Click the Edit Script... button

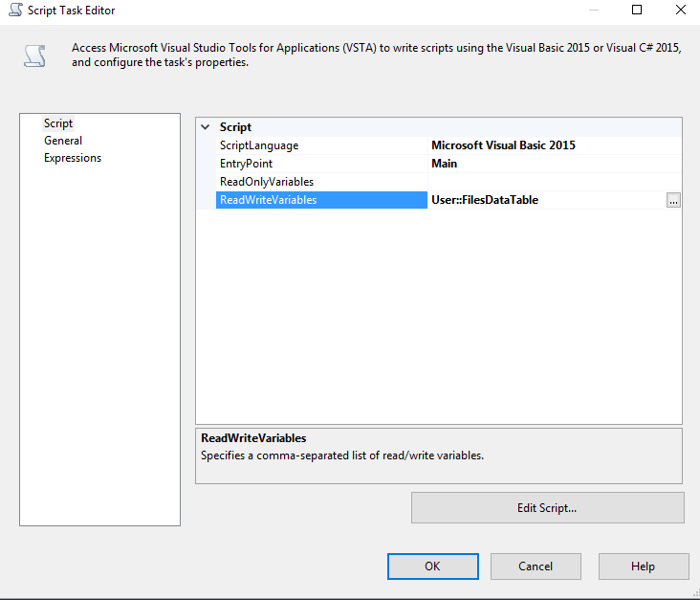547,508
